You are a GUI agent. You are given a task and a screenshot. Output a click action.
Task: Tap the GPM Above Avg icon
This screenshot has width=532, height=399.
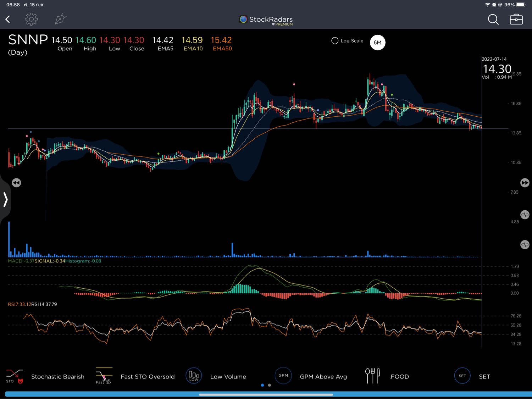(x=283, y=376)
